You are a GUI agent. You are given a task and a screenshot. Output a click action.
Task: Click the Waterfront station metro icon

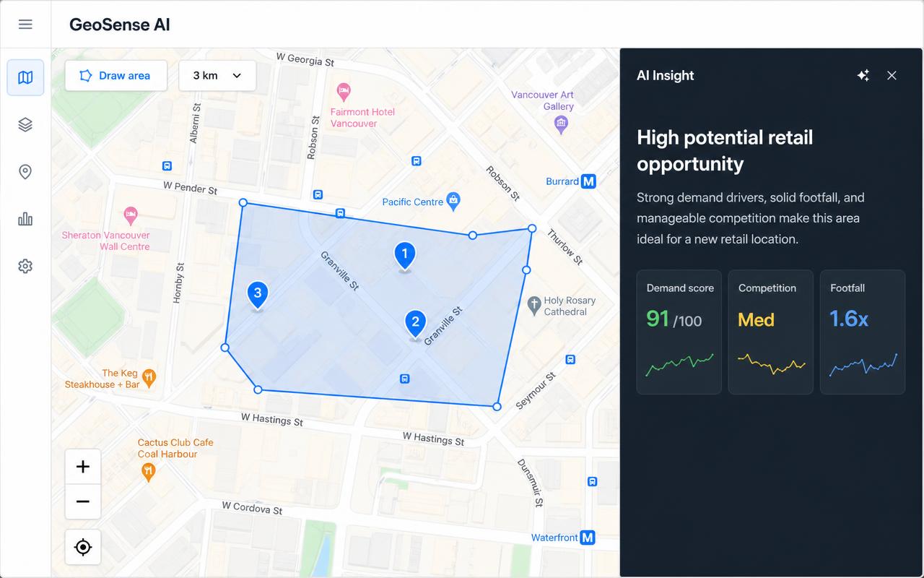[588, 538]
